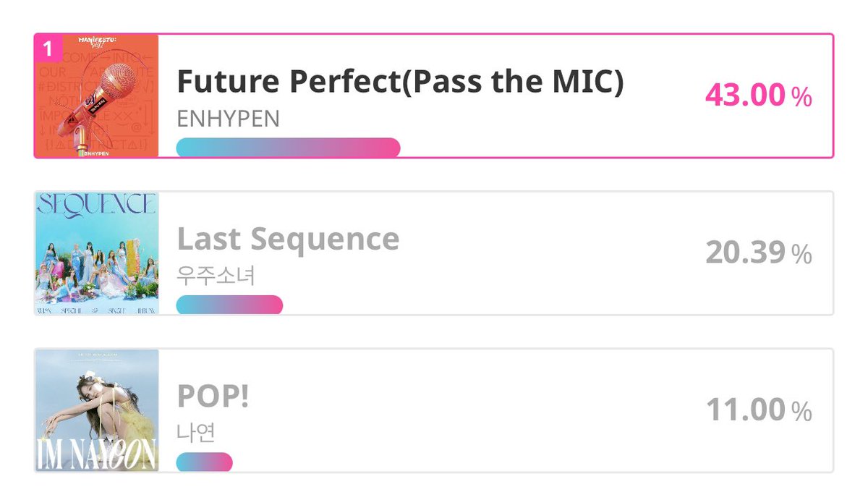The image size is (868, 500).
Task: Select the "Last Sequence" song title
Action: (x=288, y=239)
